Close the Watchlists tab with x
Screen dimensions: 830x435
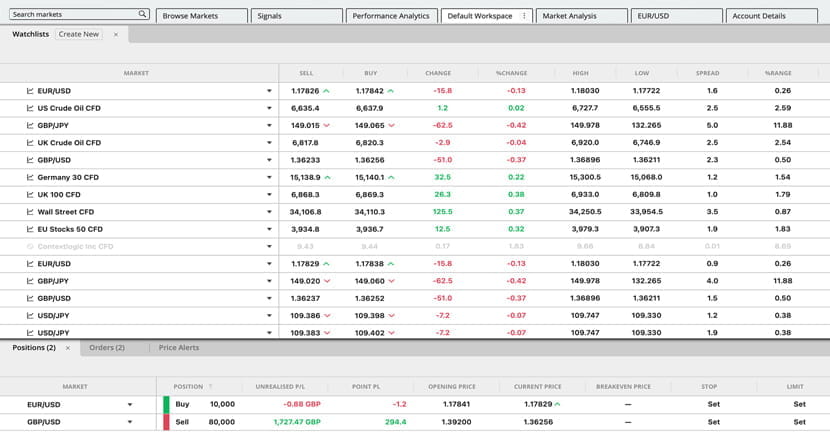point(116,34)
